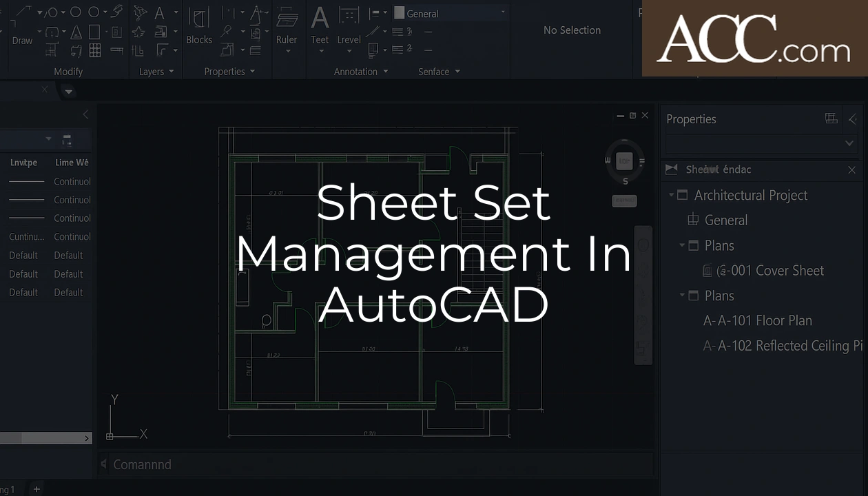Open the Ruler dropdown arrow
This screenshot has width=868, height=496.
287,52
